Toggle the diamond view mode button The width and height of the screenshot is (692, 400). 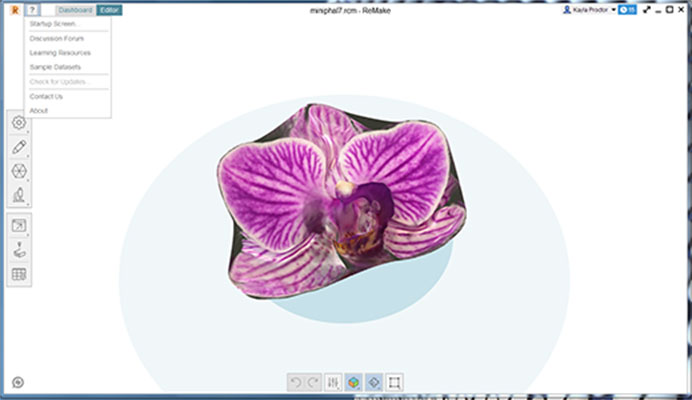[374, 382]
